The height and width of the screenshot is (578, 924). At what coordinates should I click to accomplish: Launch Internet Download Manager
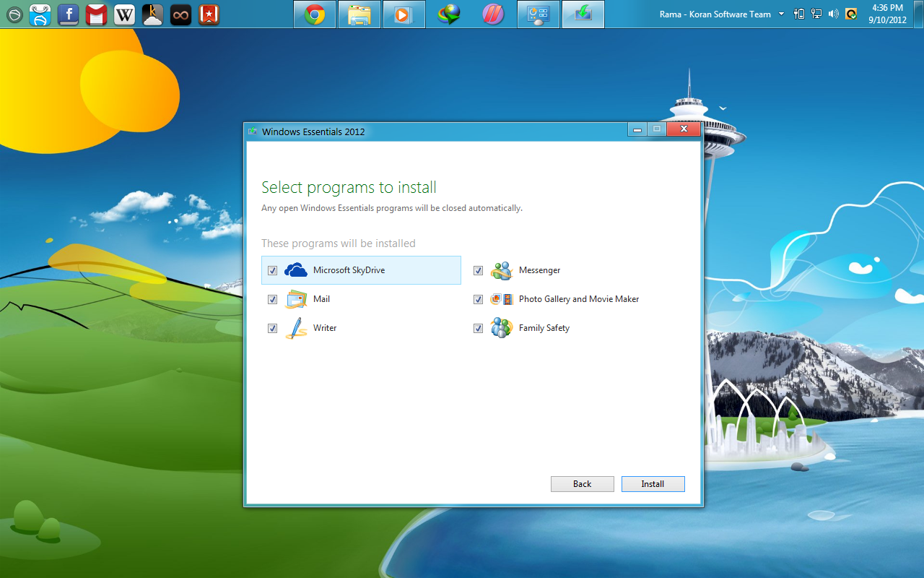pos(448,14)
